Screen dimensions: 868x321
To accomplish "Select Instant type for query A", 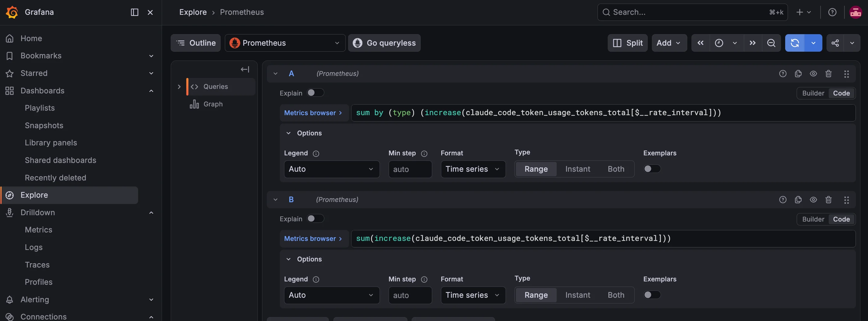I will (578, 169).
